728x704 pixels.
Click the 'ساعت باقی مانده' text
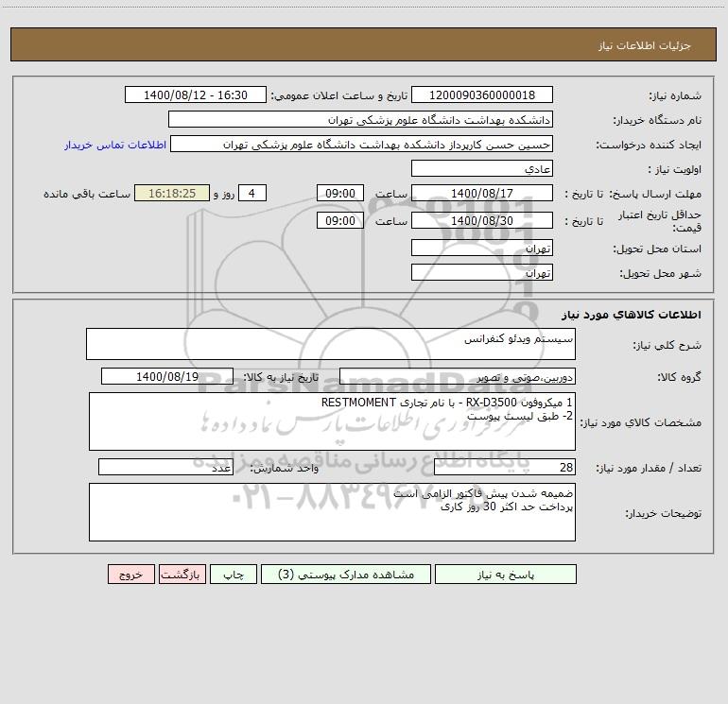pos(87,194)
